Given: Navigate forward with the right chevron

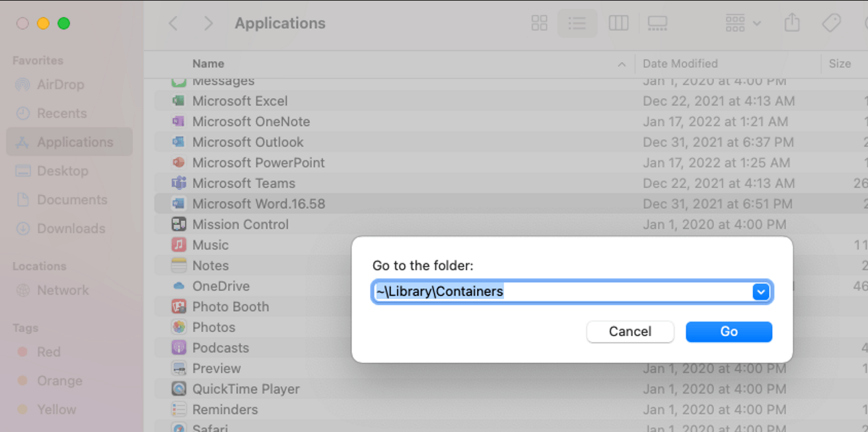Looking at the screenshot, I should tap(208, 23).
